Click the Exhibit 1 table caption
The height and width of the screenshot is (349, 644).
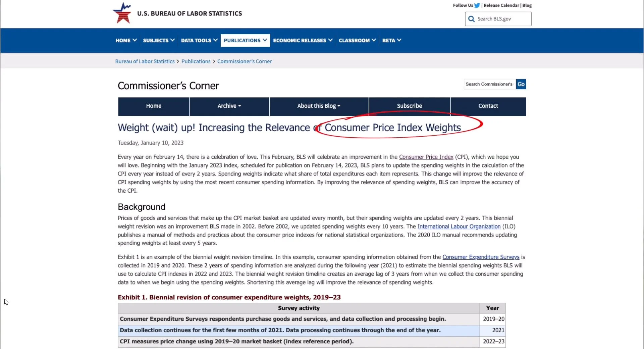coord(229,297)
